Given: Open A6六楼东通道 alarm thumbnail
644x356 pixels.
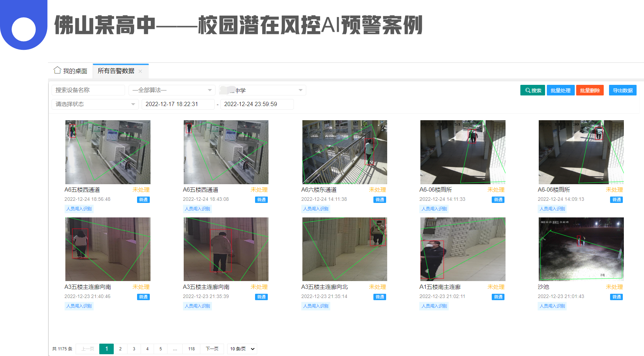Looking at the screenshot, I should 345,152.
